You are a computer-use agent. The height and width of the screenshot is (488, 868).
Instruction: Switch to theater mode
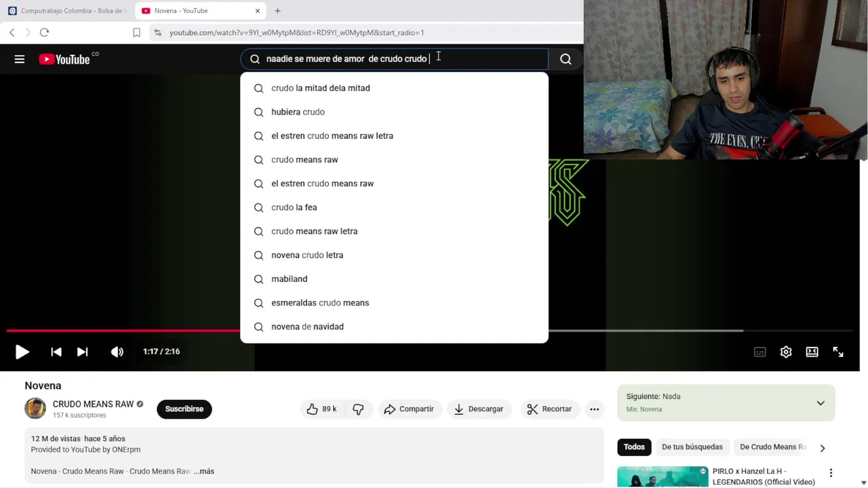812,352
